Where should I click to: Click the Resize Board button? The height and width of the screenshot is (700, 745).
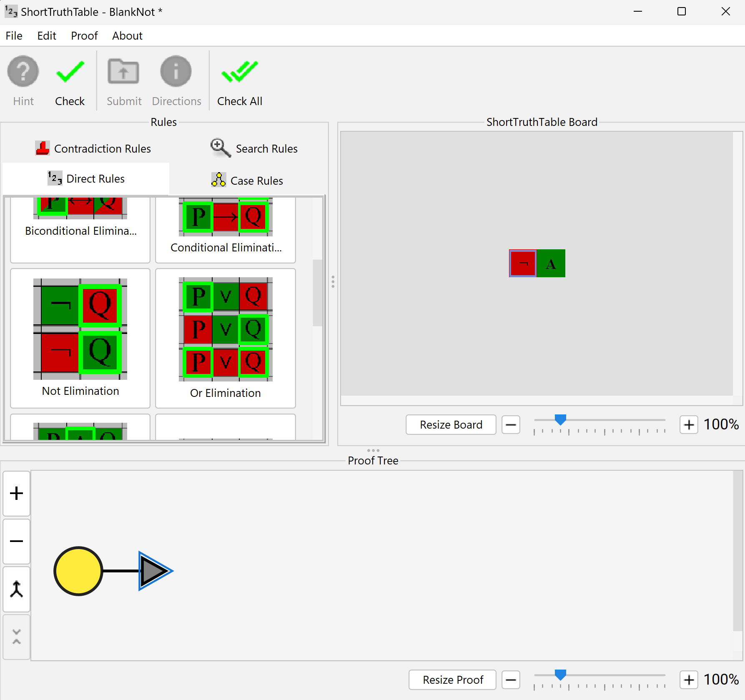point(451,424)
